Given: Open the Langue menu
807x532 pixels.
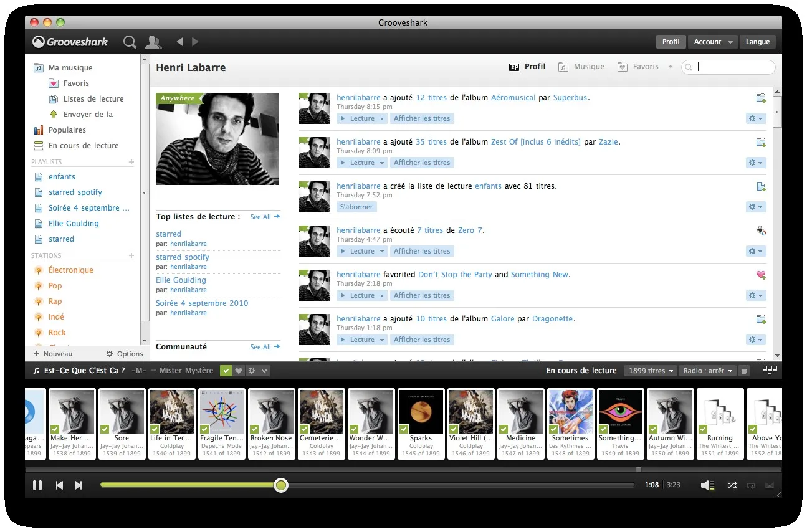Looking at the screenshot, I should click(758, 42).
